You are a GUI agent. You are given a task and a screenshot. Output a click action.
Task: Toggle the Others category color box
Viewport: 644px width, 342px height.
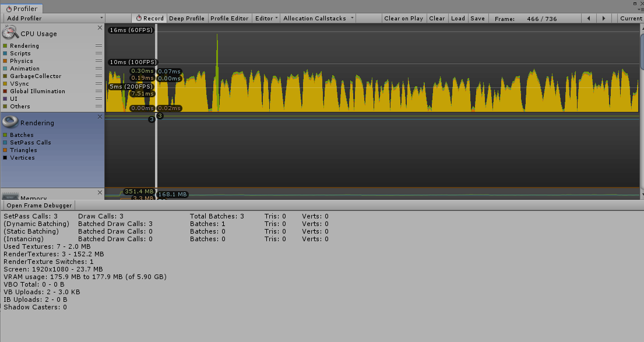(5, 107)
